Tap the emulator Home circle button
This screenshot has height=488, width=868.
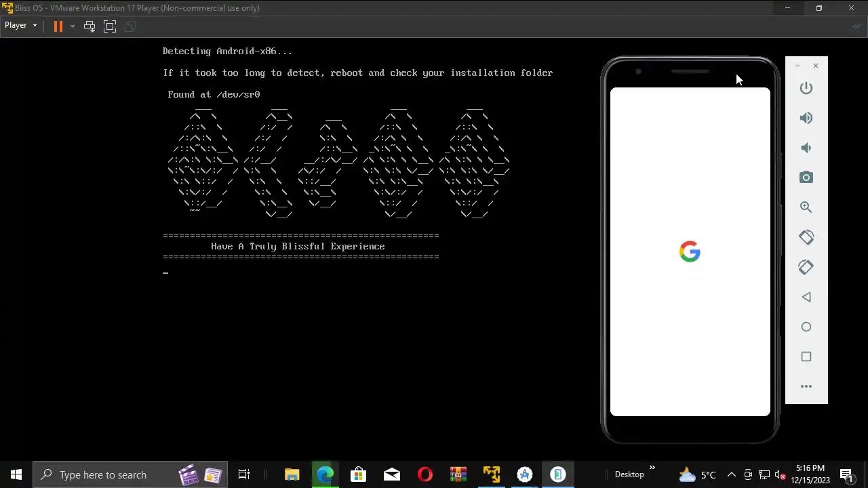pos(806,327)
